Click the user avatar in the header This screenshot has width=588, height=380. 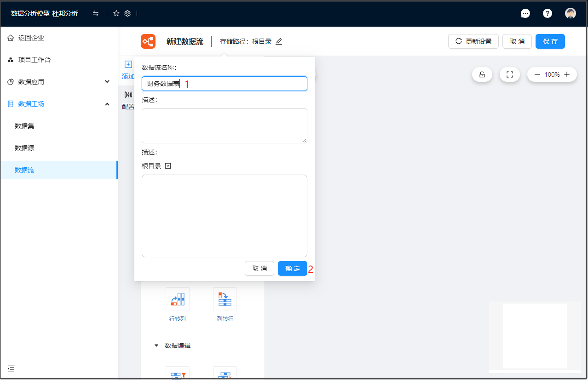coord(571,13)
